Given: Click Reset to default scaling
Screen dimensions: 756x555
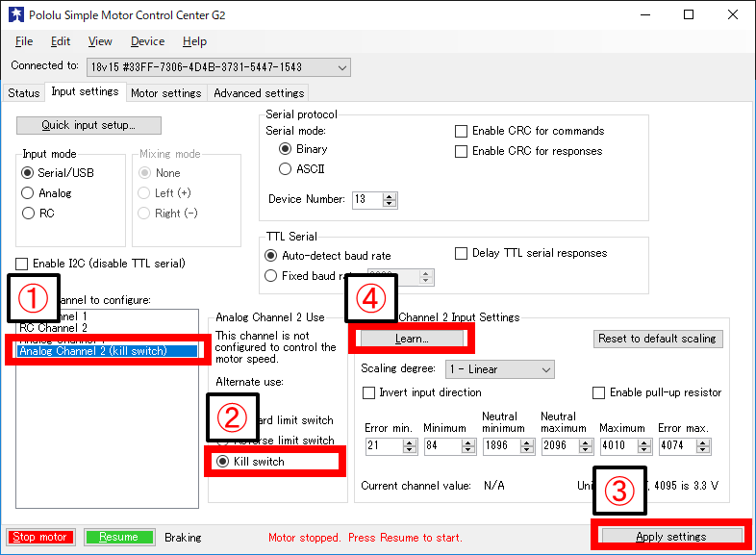Looking at the screenshot, I should (658, 339).
